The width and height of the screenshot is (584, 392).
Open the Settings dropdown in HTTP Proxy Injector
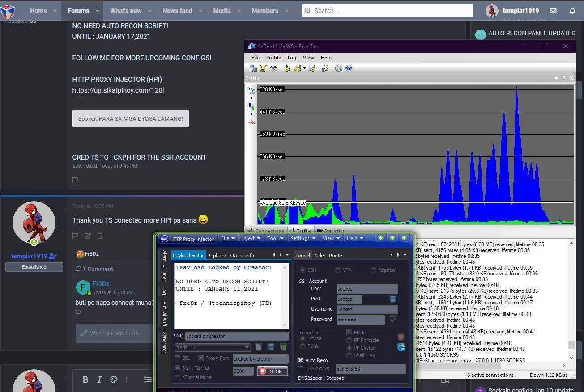pos(303,239)
